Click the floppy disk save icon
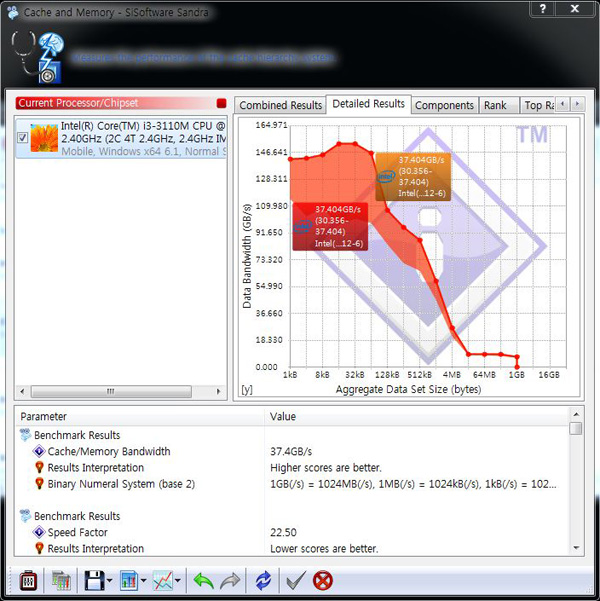 click(x=94, y=580)
